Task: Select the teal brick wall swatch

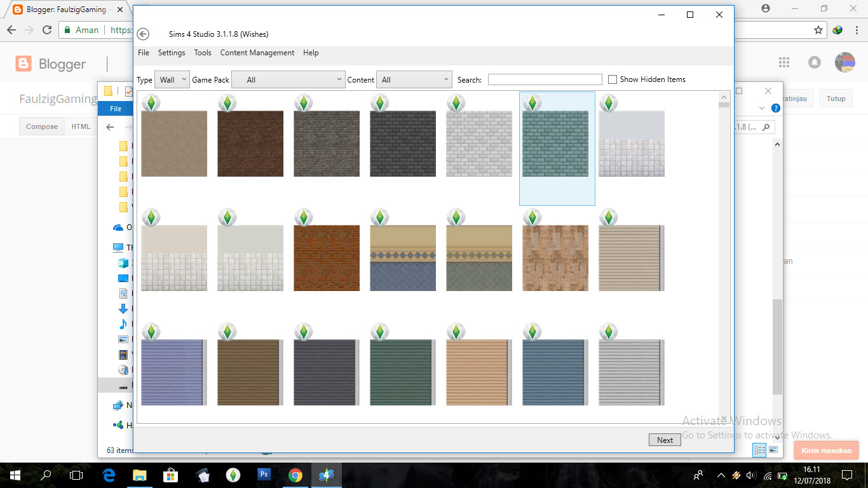Action: [557, 143]
